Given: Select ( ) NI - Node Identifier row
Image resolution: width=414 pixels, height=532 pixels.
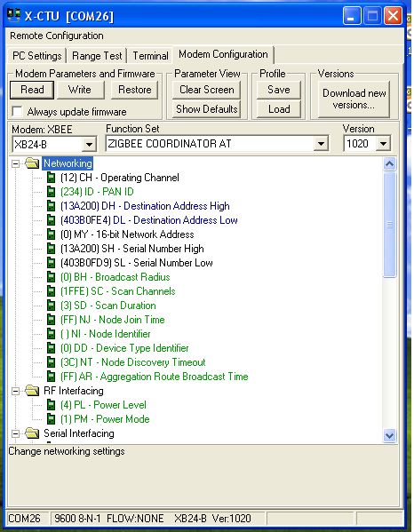Looking at the screenshot, I should (x=105, y=334).
